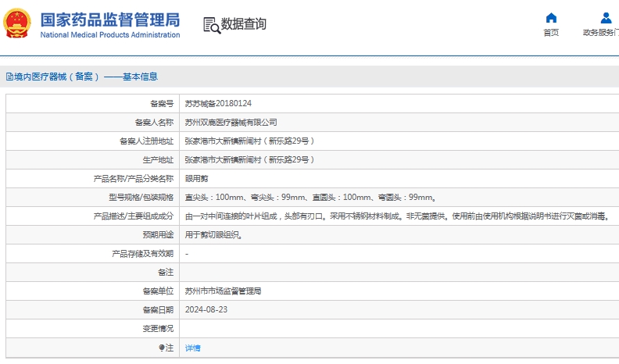Select the product description starting 由一对中间连接的叶片组成
Screen dimensions: 619x364
point(398,216)
